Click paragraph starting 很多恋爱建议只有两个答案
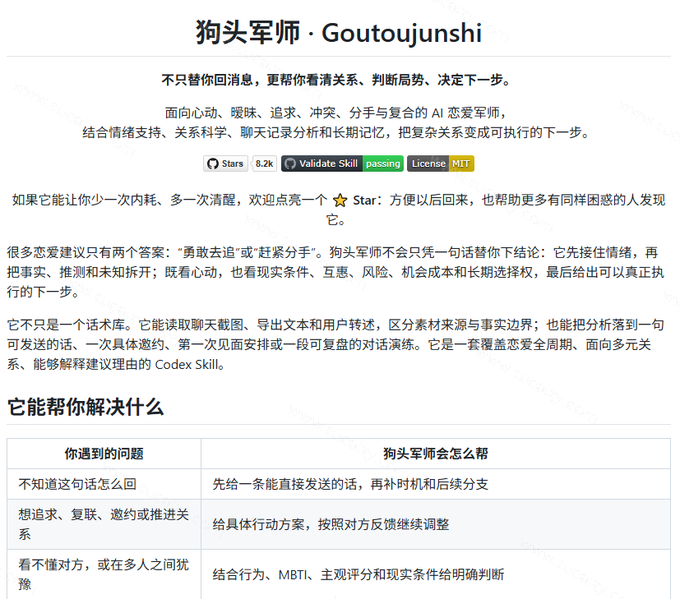 tap(336, 272)
